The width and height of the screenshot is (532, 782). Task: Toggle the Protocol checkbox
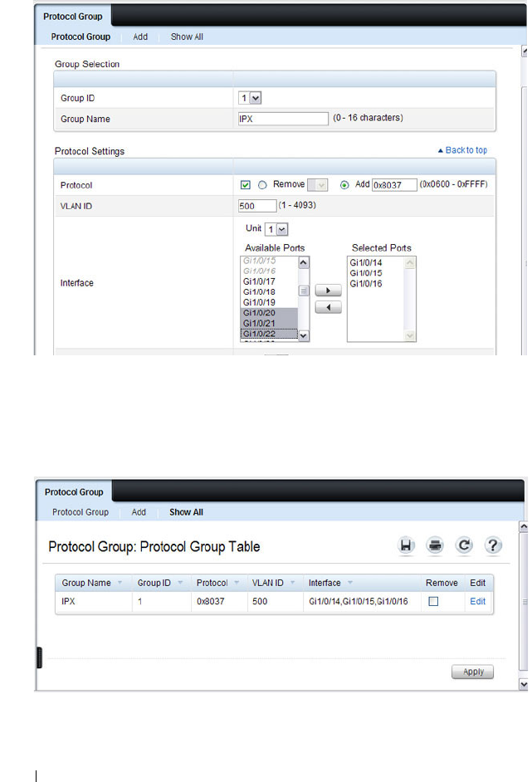point(246,185)
